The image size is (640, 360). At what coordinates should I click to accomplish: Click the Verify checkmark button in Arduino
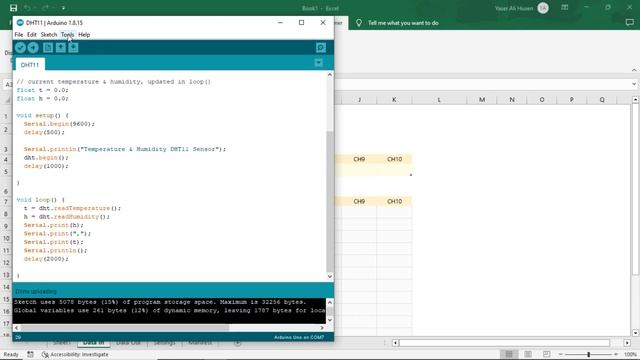20,48
